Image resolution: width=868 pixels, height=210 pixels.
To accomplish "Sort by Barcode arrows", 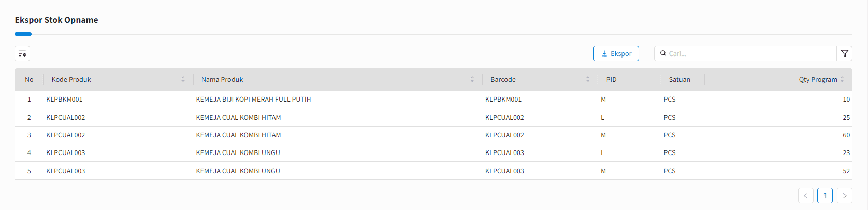I will [588, 79].
